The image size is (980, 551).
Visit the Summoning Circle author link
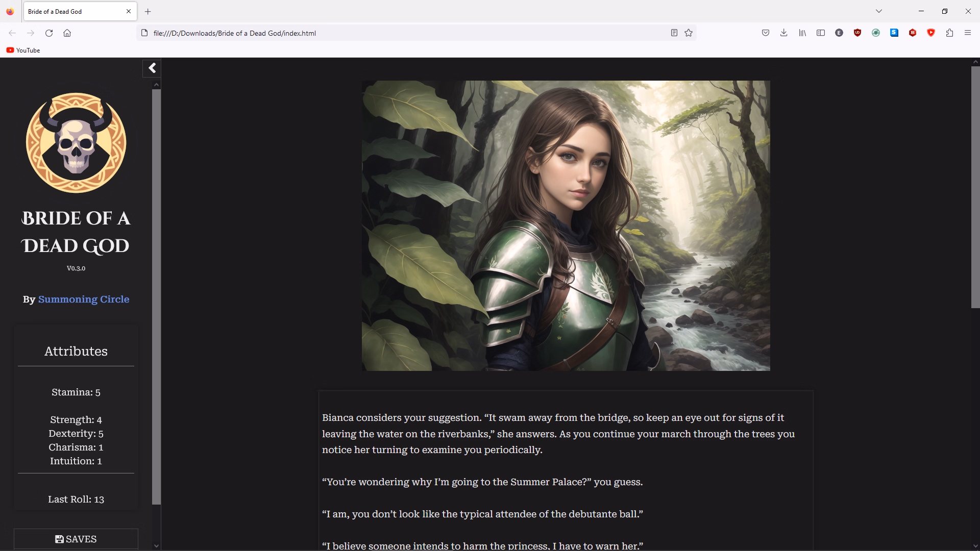point(83,299)
